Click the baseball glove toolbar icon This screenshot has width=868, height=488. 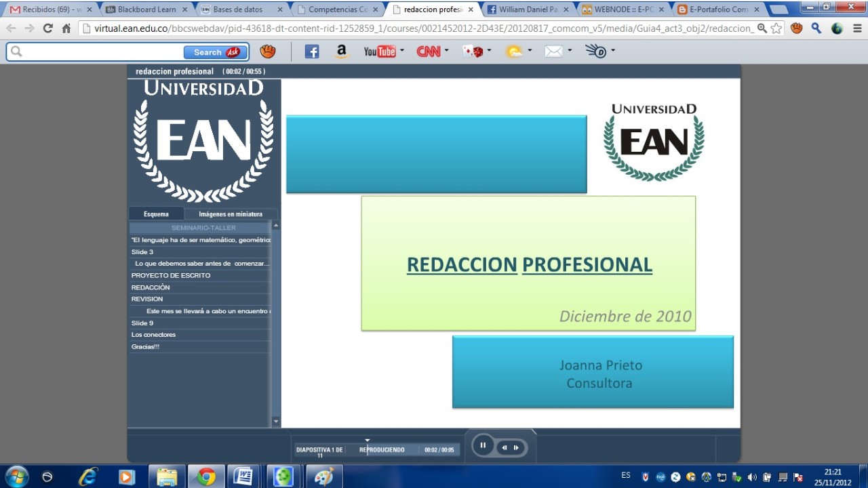click(268, 52)
